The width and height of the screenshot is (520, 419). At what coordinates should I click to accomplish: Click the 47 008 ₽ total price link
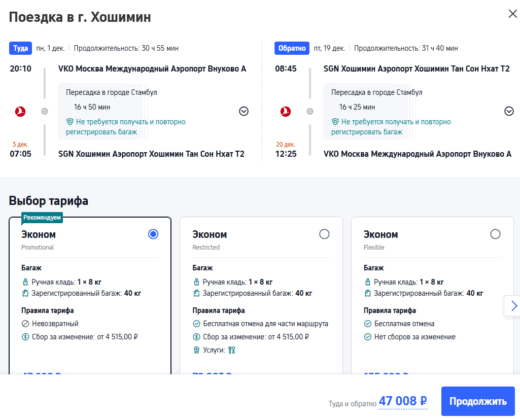point(403,401)
